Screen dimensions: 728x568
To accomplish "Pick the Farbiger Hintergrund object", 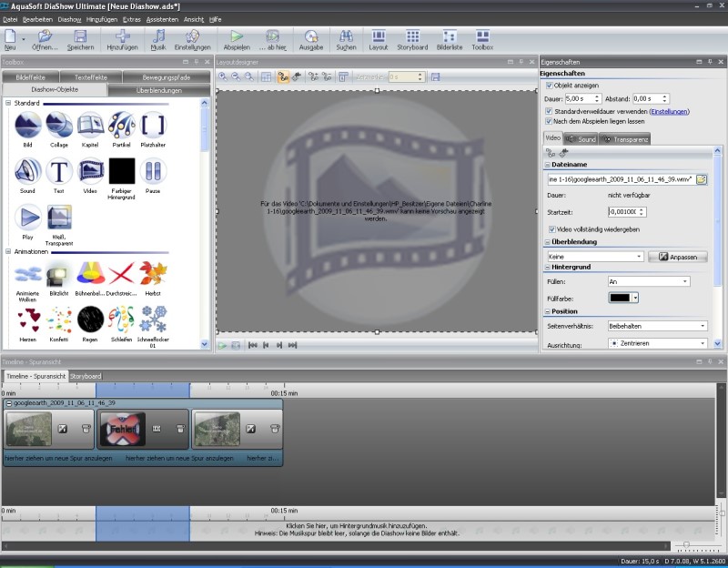I will 122,171.
